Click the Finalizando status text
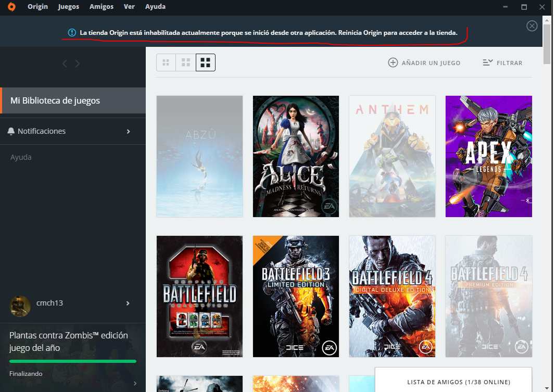Image resolution: width=556 pixels, height=392 pixels. tap(26, 374)
